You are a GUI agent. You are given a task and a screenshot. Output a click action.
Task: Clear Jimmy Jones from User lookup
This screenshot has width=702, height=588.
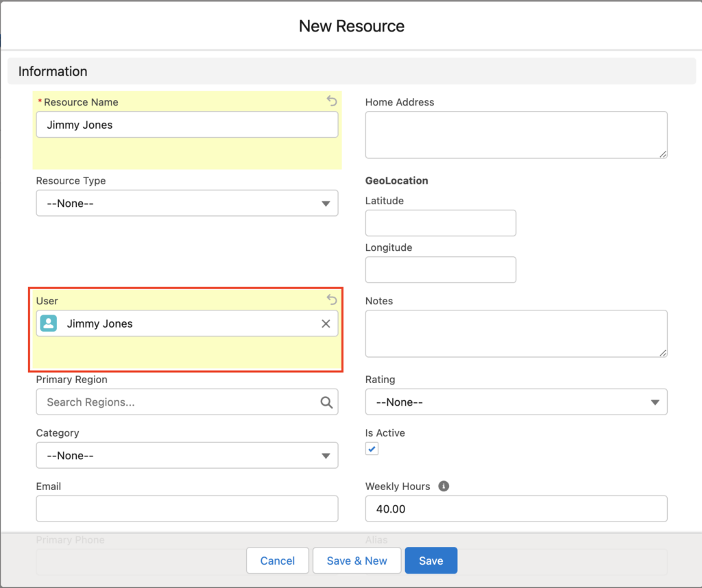(x=326, y=323)
